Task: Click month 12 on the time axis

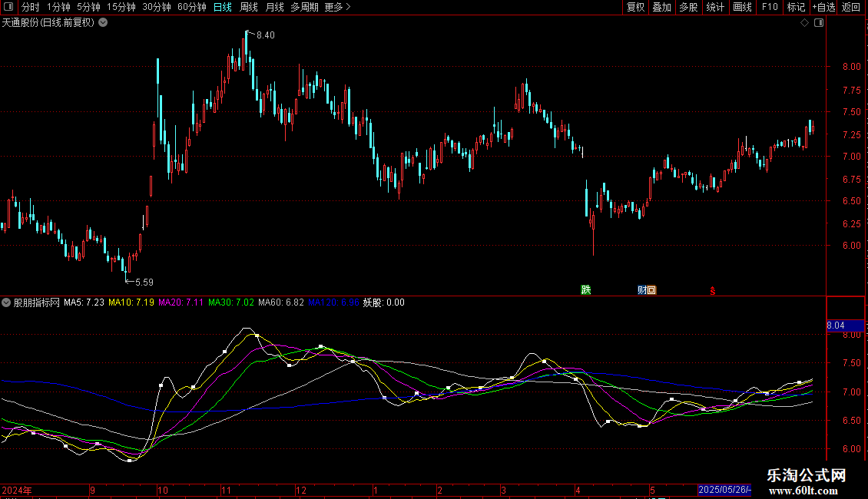Action: point(300,490)
